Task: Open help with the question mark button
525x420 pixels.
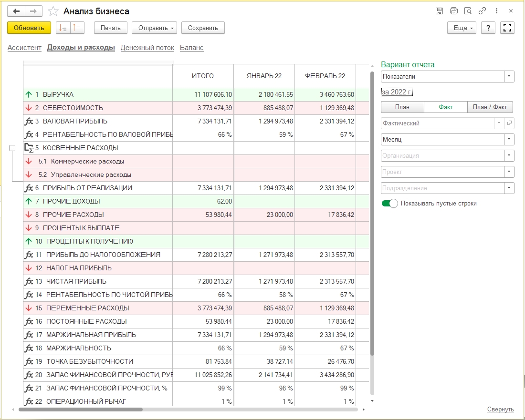Action: pyautogui.click(x=488, y=28)
